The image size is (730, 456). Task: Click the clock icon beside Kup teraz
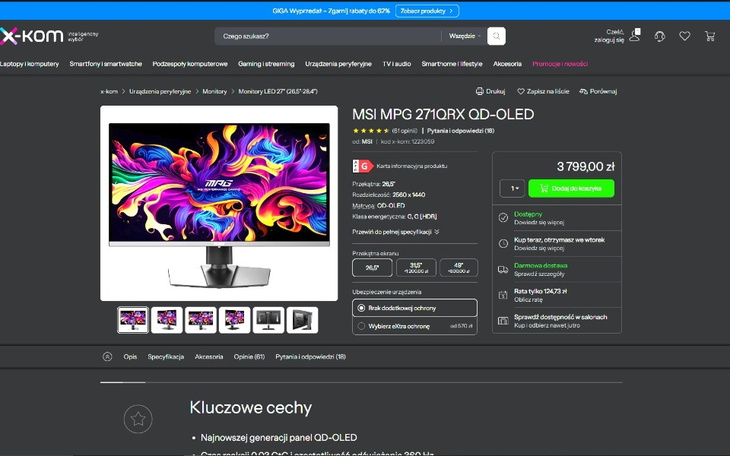(x=503, y=244)
